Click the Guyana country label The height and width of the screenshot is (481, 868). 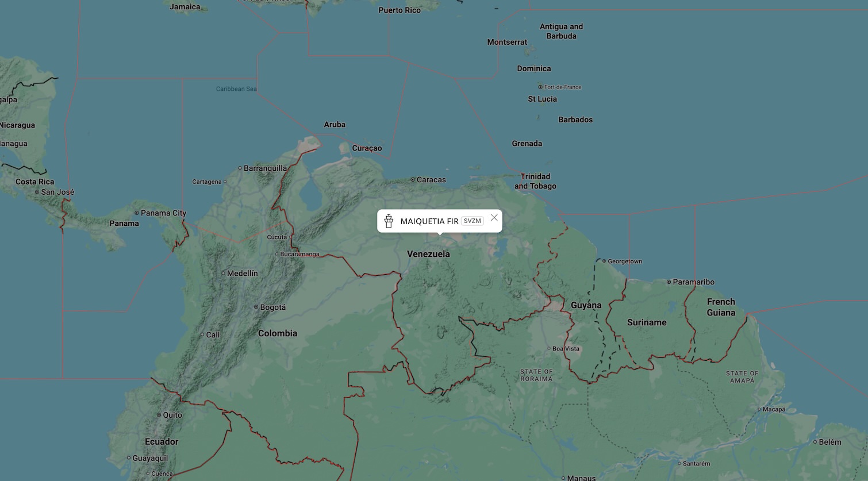click(586, 305)
